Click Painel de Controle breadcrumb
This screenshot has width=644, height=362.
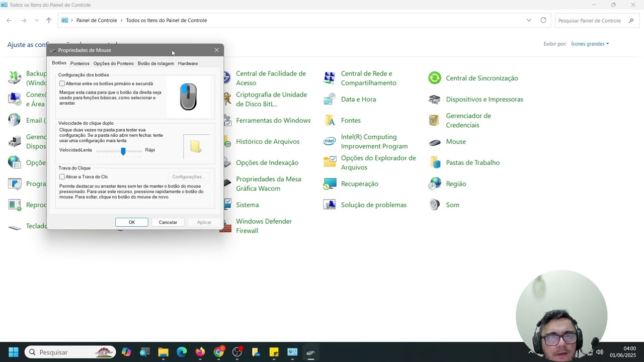click(x=97, y=20)
